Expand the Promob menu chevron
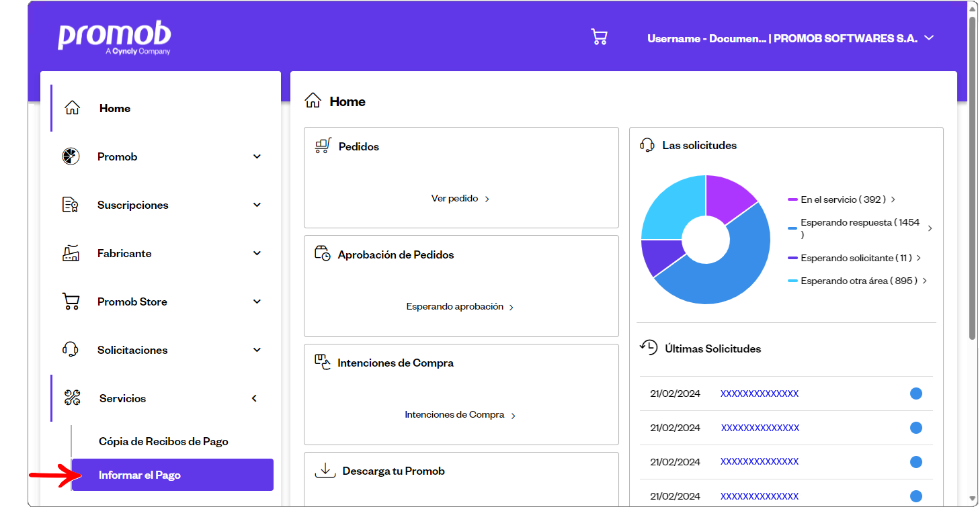980x509 pixels. (257, 156)
